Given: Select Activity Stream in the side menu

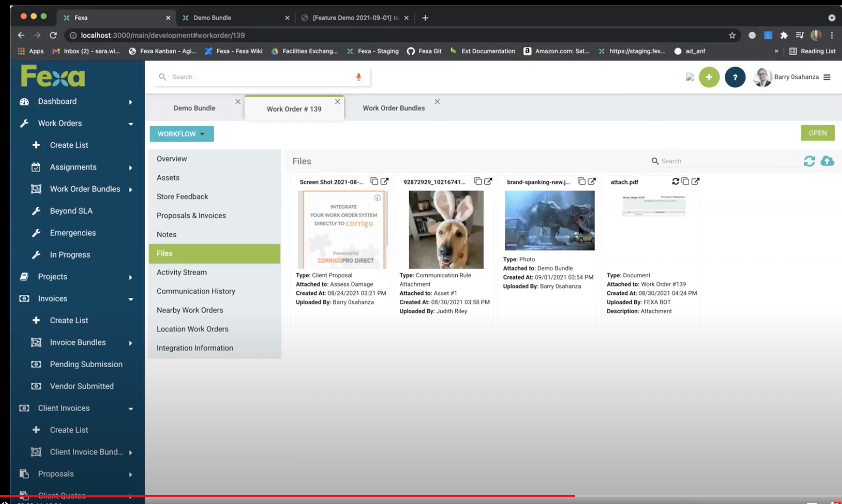Looking at the screenshot, I should point(182,273).
